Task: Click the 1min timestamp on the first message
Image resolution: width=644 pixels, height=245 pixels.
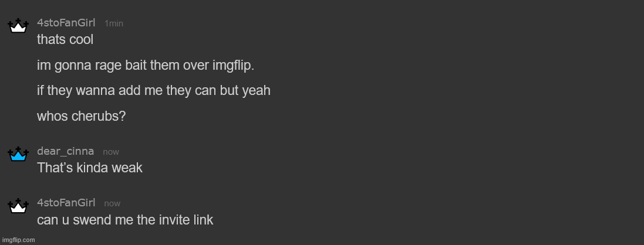Action: pos(114,23)
